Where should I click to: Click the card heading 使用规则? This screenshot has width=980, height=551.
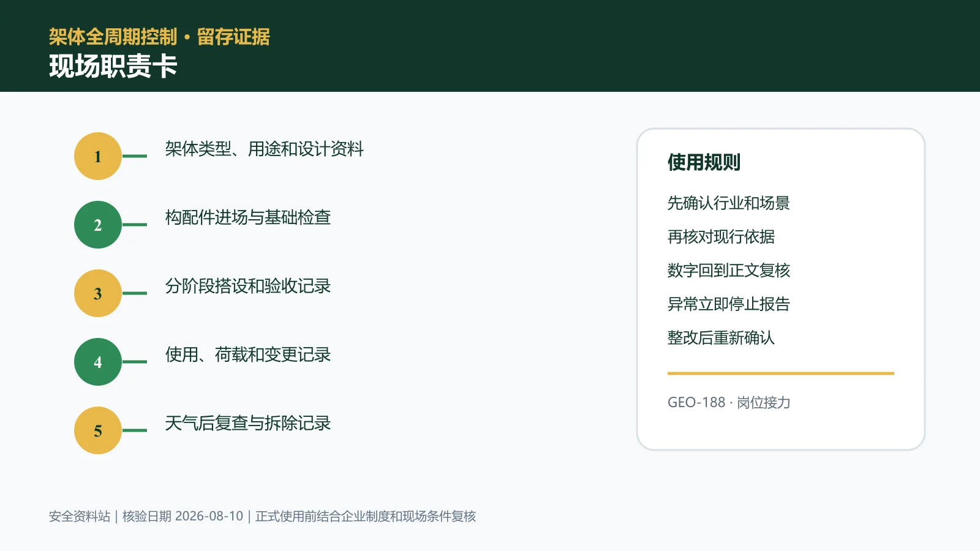(704, 162)
